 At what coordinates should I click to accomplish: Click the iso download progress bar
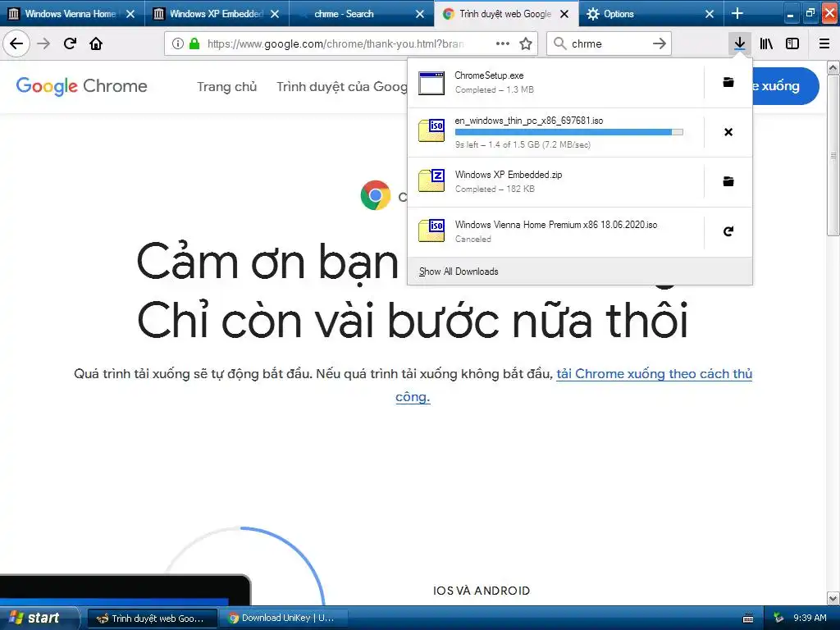click(x=569, y=132)
